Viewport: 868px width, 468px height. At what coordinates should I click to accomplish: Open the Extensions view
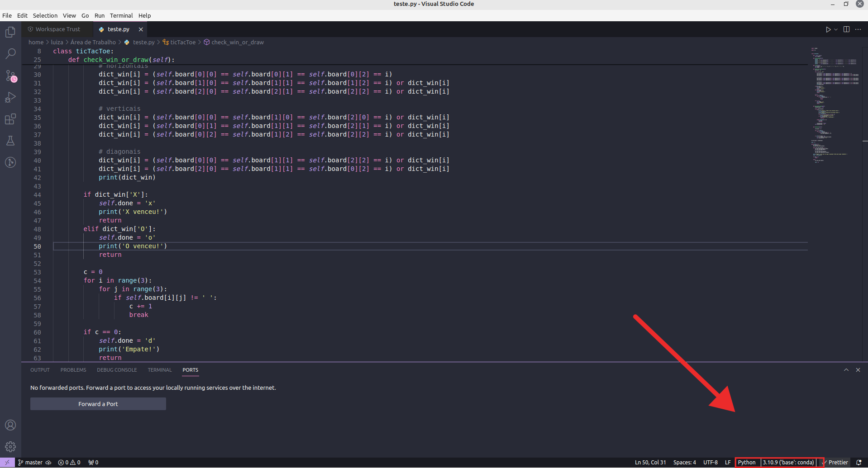coord(10,119)
